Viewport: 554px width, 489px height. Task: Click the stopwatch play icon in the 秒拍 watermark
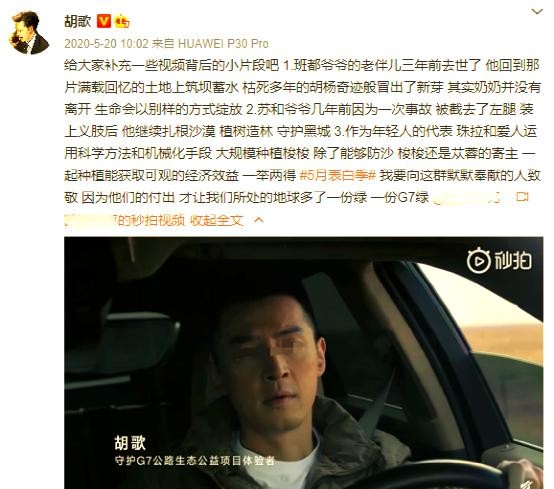[x=478, y=261]
